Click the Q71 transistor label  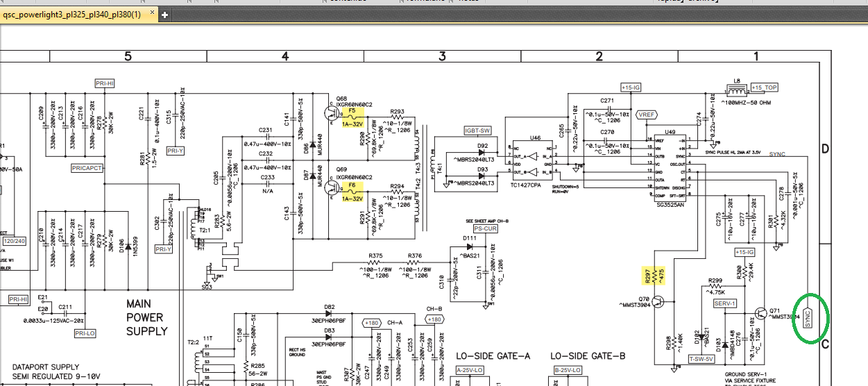click(775, 310)
